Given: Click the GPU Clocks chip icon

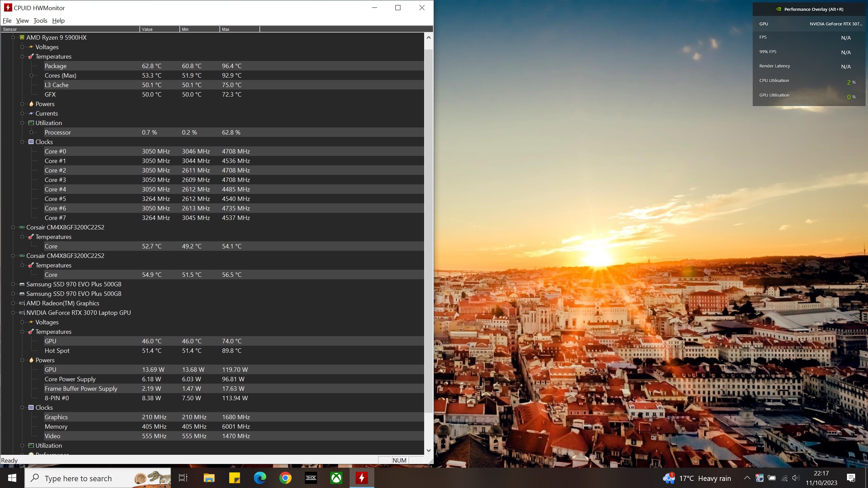Looking at the screenshot, I should click(31, 407).
